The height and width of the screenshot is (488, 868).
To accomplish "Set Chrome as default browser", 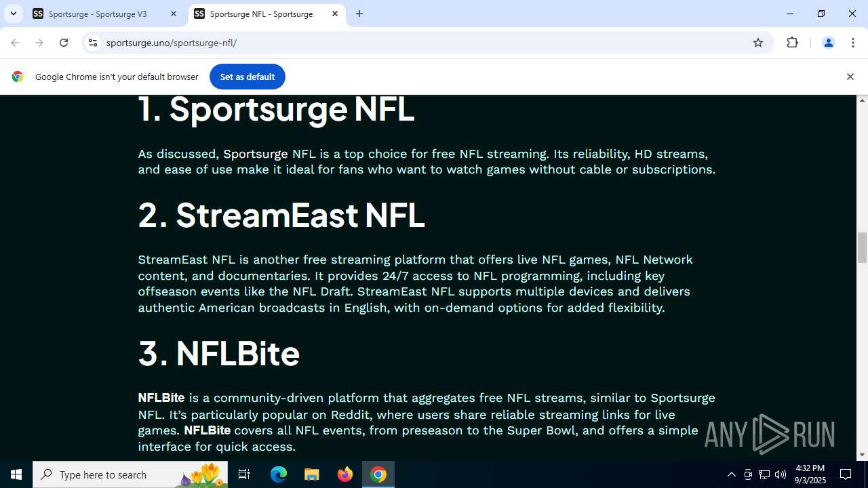I will (247, 77).
